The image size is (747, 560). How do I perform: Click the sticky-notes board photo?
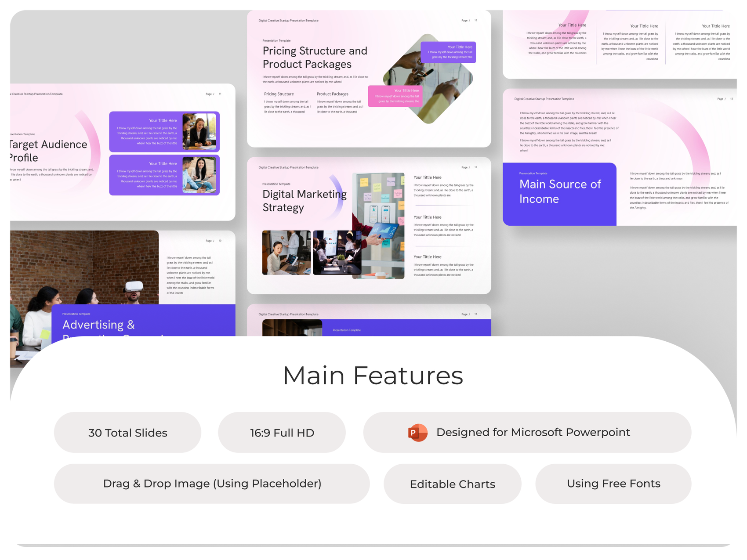coord(378,226)
